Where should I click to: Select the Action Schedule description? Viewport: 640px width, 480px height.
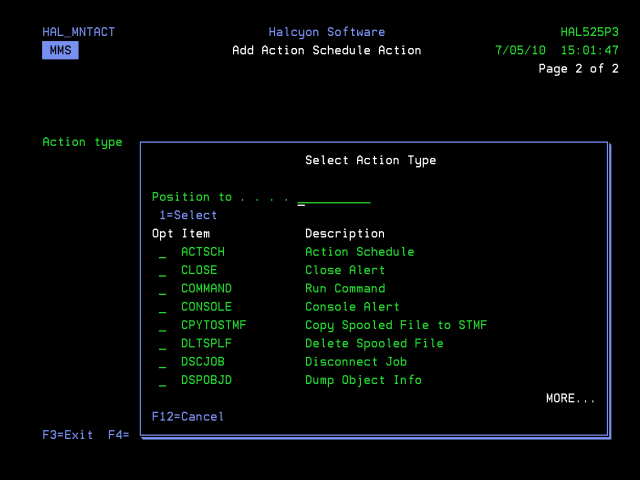[359, 252]
